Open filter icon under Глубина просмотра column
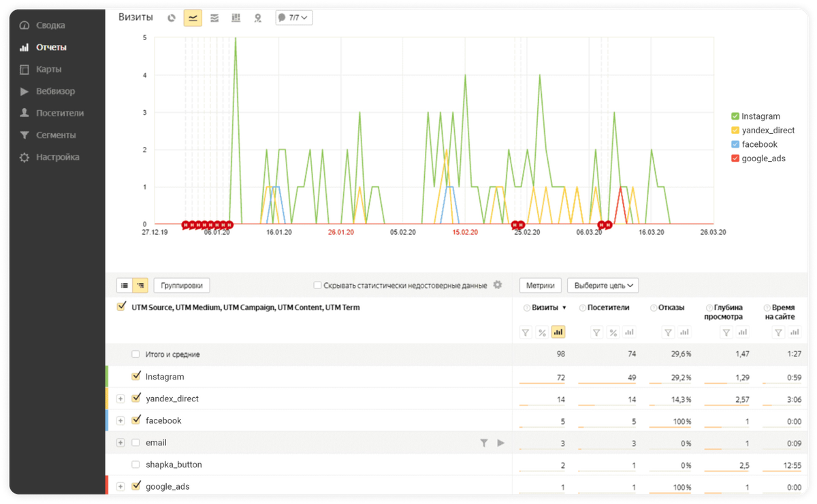The height and width of the screenshot is (504, 817). tap(726, 333)
